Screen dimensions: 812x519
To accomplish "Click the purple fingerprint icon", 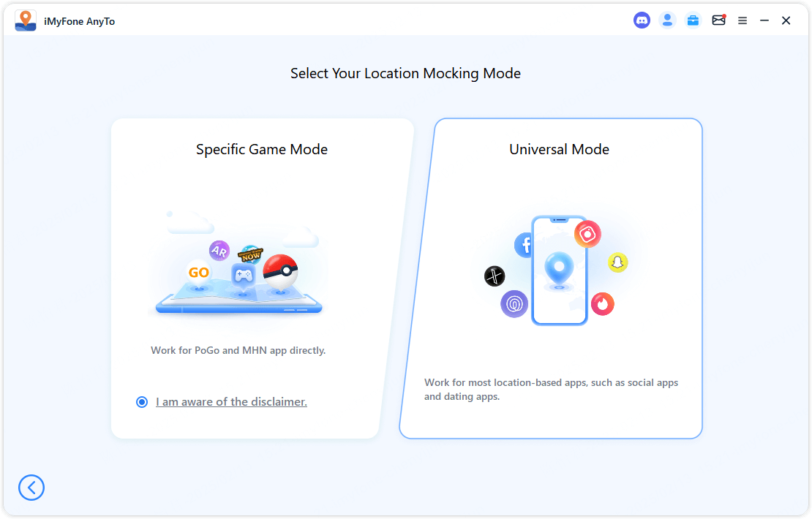I will pos(514,303).
